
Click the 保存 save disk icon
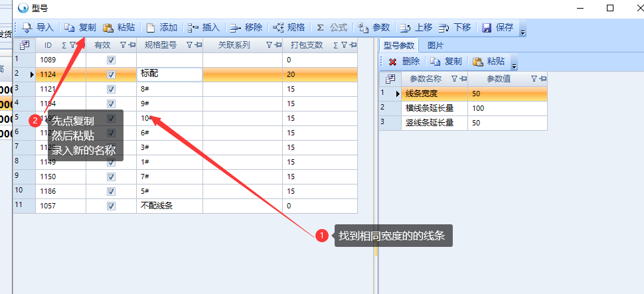click(487, 28)
